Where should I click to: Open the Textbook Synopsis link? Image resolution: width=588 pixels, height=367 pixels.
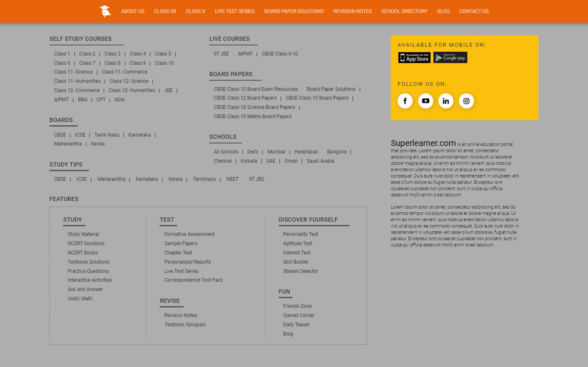tap(185, 325)
